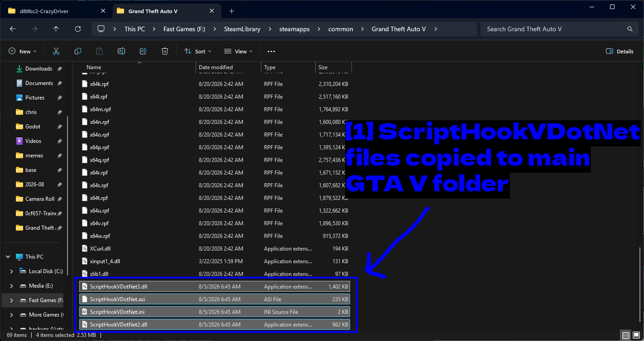Click the Cut scissors icon in toolbar

click(x=56, y=52)
